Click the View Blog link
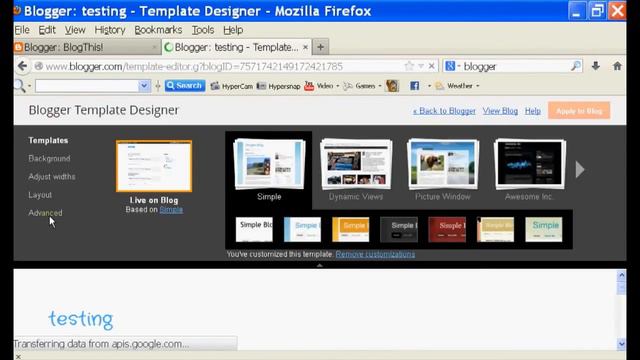 (x=500, y=111)
